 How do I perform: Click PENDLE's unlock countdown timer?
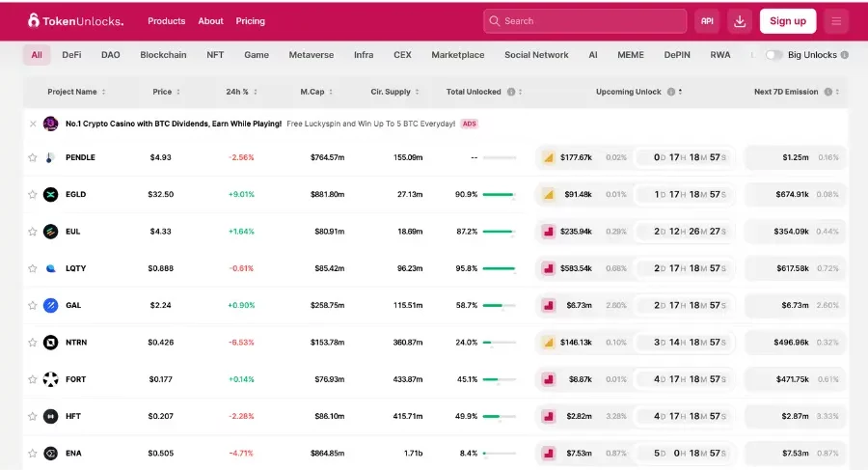point(685,157)
